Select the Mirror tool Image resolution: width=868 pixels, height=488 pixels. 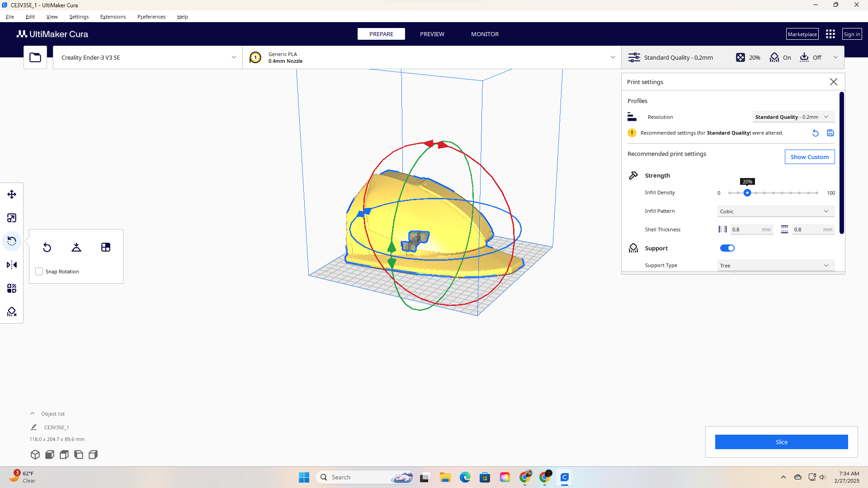[x=12, y=265]
